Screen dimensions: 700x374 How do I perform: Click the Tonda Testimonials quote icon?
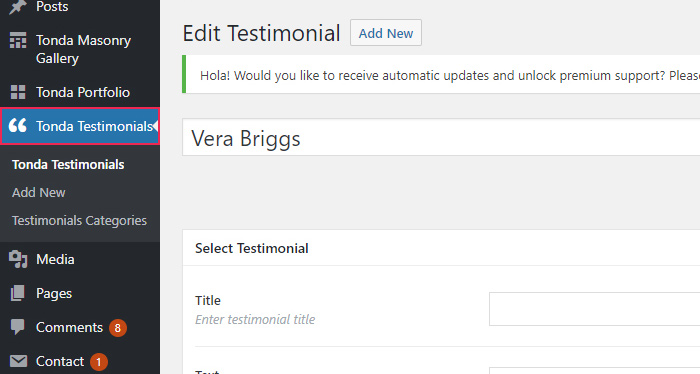point(18,125)
